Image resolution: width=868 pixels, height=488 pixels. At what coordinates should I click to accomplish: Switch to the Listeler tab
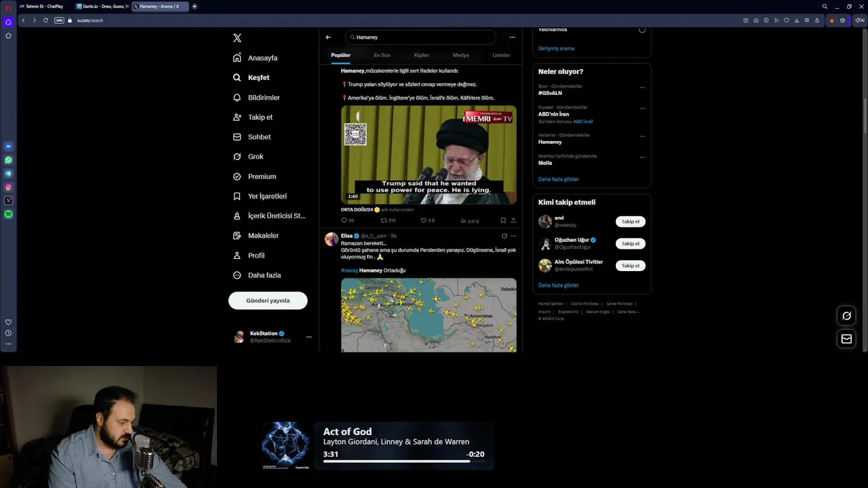(x=501, y=55)
